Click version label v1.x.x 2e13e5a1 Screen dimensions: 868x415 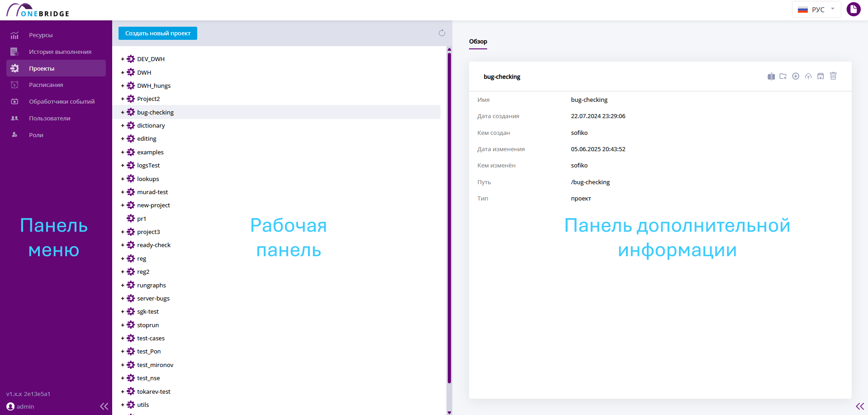pyautogui.click(x=28, y=394)
